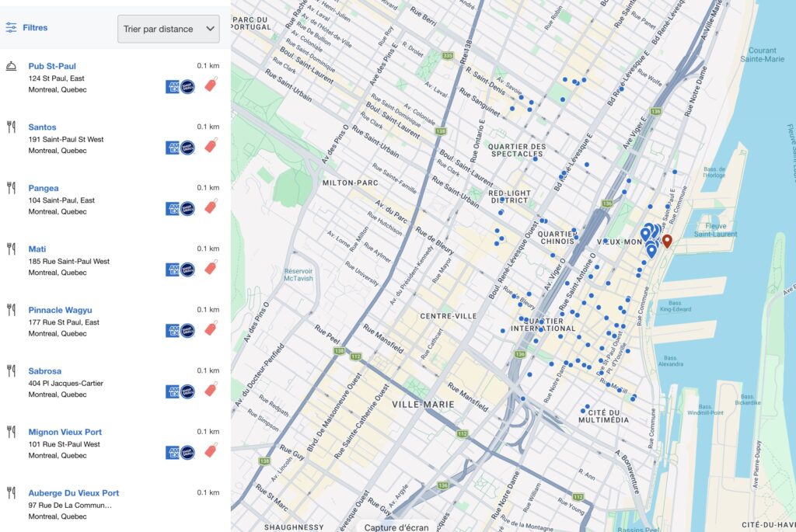Click the fork and knife icon beside Mati

(11, 249)
